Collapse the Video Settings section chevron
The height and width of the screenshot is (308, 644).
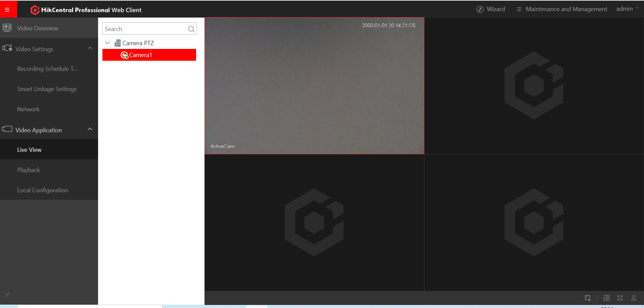[x=90, y=48]
